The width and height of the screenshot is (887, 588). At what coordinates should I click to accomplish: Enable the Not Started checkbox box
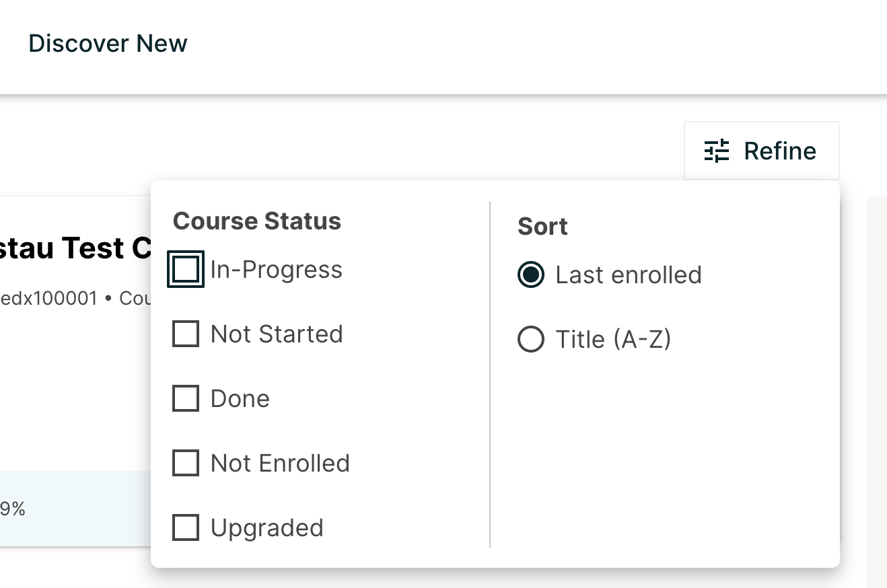[x=186, y=334]
